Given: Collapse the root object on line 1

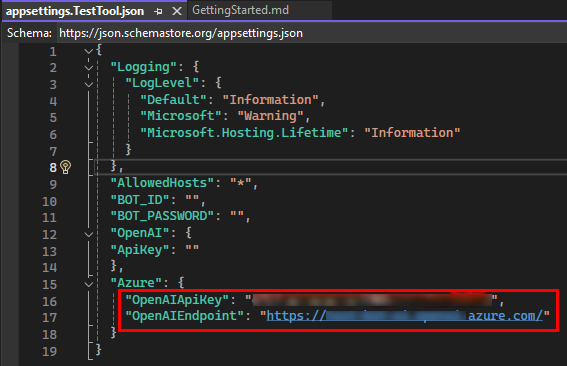Looking at the screenshot, I should point(89,51).
